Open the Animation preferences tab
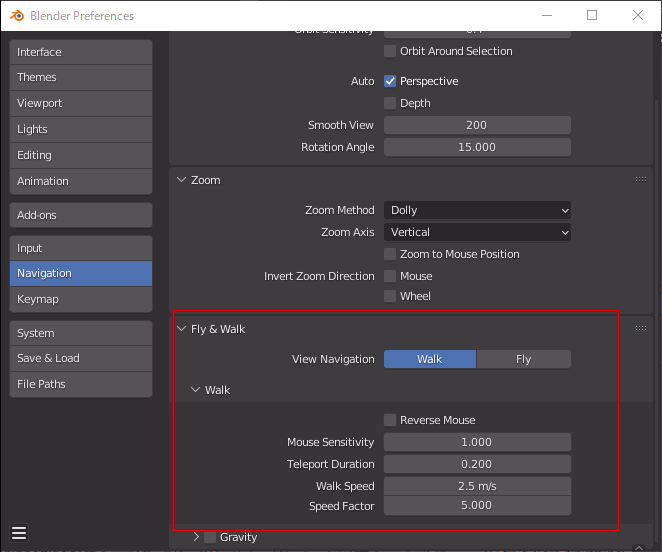The height and width of the screenshot is (552, 662). [x=81, y=182]
